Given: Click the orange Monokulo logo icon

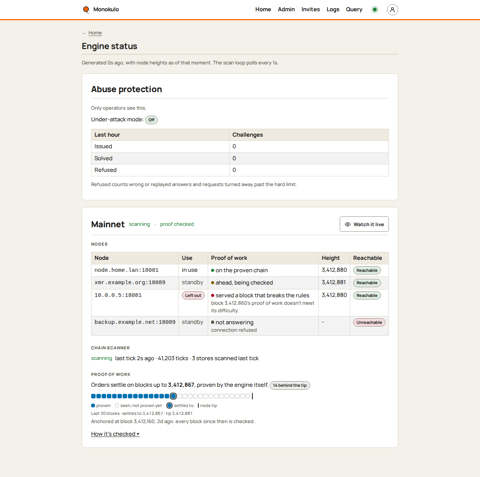Looking at the screenshot, I should [86, 9].
